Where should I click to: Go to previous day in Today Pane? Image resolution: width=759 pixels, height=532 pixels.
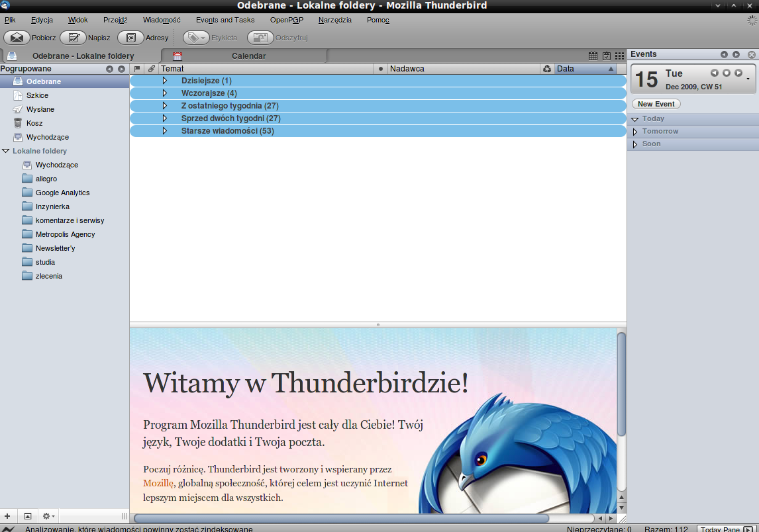(715, 73)
